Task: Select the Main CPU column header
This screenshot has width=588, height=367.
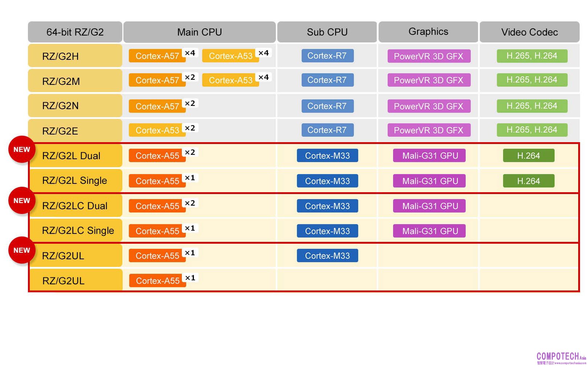Action: pos(199,32)
